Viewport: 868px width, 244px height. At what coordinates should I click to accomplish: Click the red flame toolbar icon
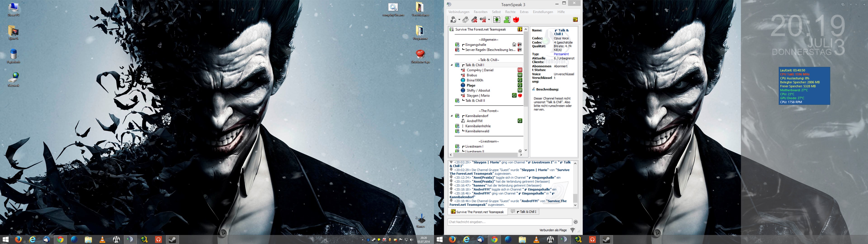[x=516, y=20]
